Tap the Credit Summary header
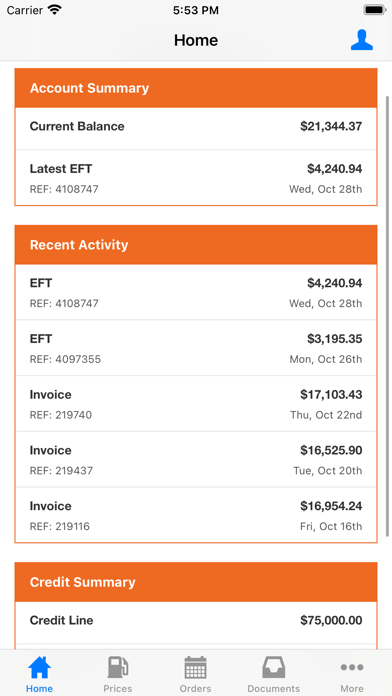 pyautogui.click(x=196, y=582)
